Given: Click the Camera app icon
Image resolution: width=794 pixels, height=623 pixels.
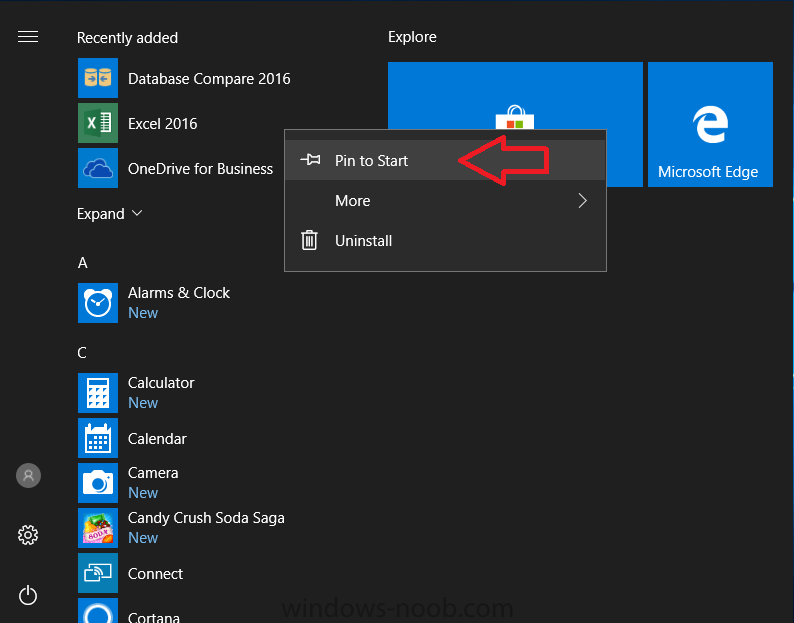Looking at the screenshot, I should point(98,483).
